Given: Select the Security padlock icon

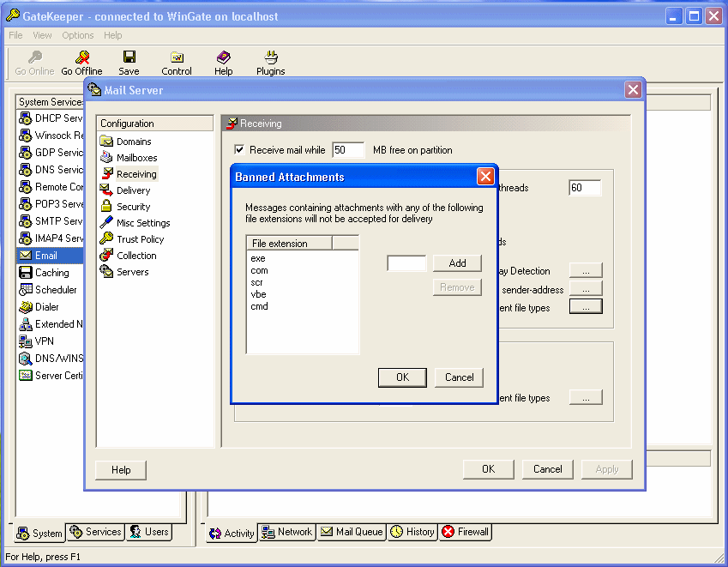Looking at the screenshot, I should [107, 206].
